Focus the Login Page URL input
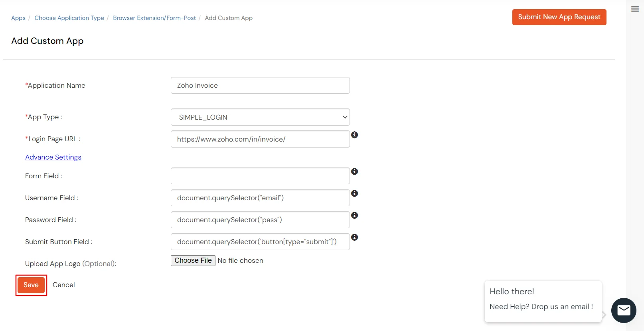Image resolution: width=644 pixels, height=331 pixels. point(260,139)
